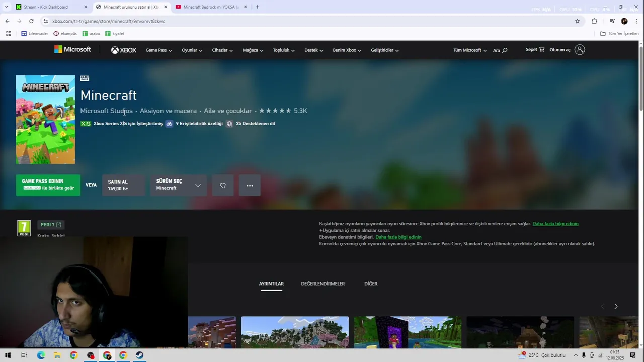This screenshot has width=644, height=362.
Task: Open the Chrome three-dot menu
Action: click(637, 21)
